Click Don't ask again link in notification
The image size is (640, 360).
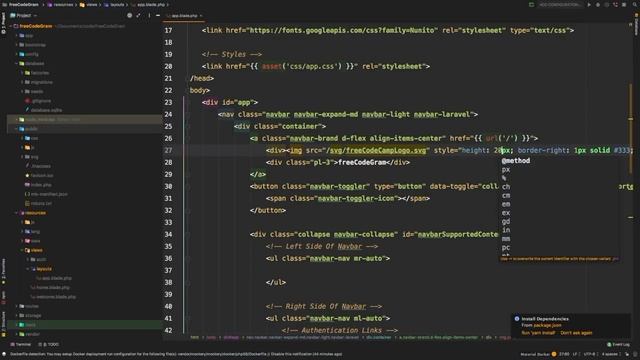click(x=576, y=333)
